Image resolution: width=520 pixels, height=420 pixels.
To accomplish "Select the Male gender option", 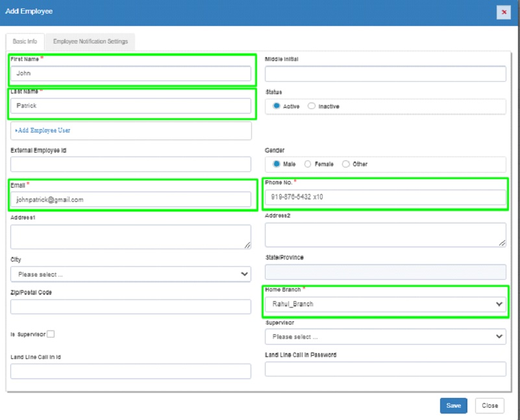I will pyautogui.click(x=277, y=164).
